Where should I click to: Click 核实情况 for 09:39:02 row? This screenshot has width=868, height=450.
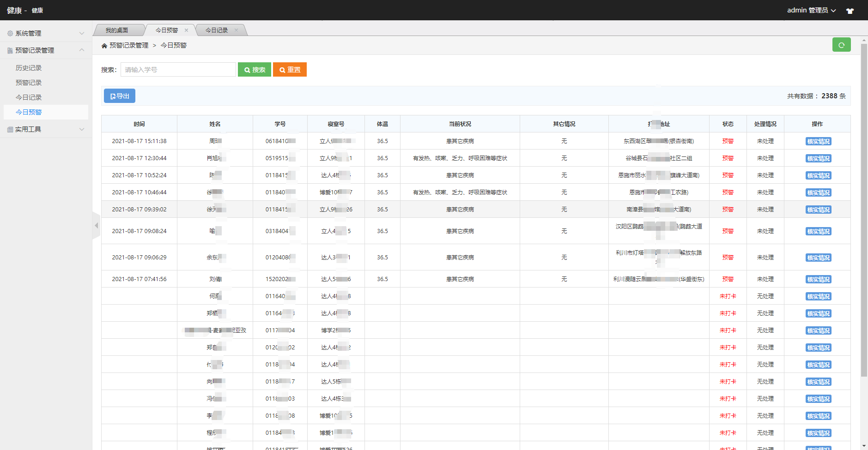click(818, 210)
